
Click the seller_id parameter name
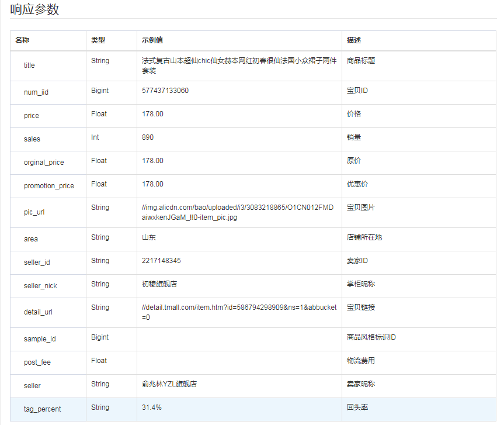click(x=37, y=262)
